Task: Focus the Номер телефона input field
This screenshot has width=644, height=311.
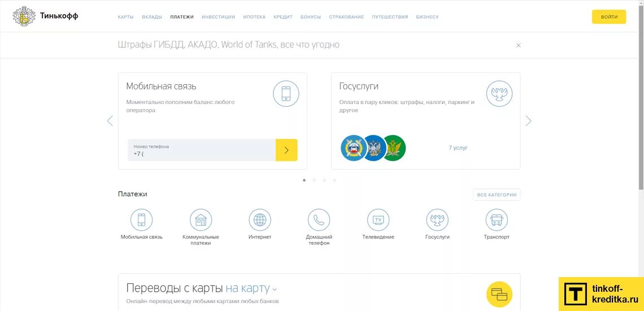Action: [202, 150]
